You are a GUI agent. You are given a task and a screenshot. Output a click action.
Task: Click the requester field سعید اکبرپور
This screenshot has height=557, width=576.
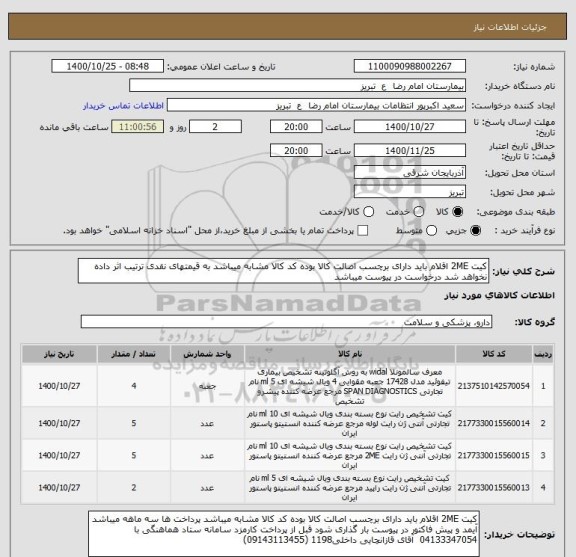coord(316,105)
